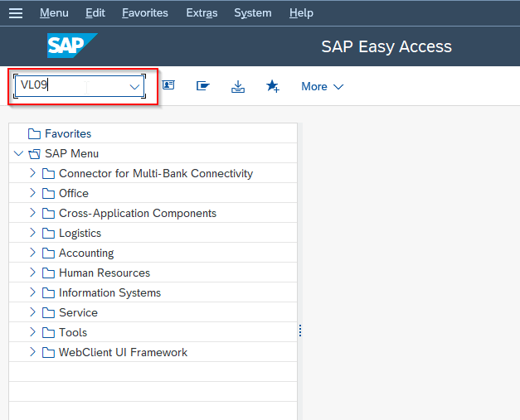
Task: Collapse the SAP Menu tree node
Action: click(18, 153)
